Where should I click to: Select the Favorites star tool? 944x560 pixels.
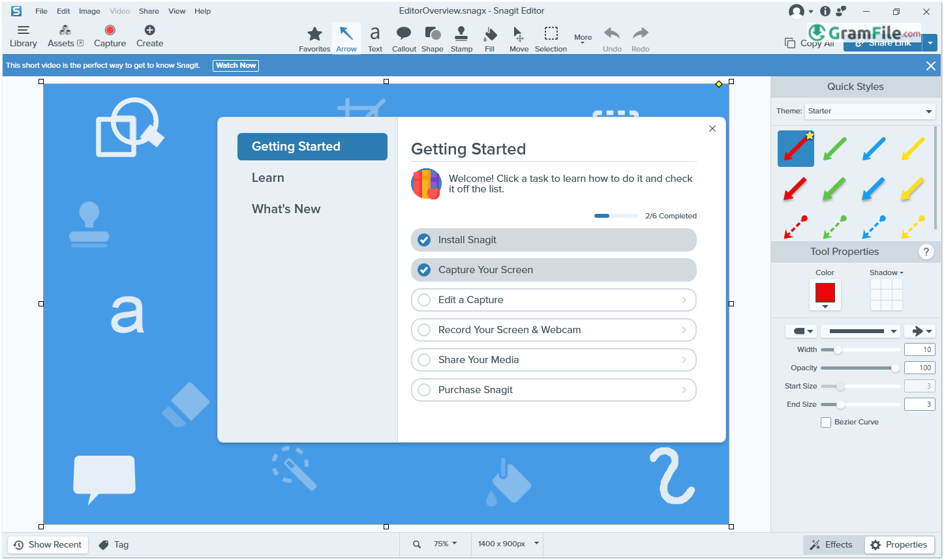pyautogui.click(x=314, y=39)
